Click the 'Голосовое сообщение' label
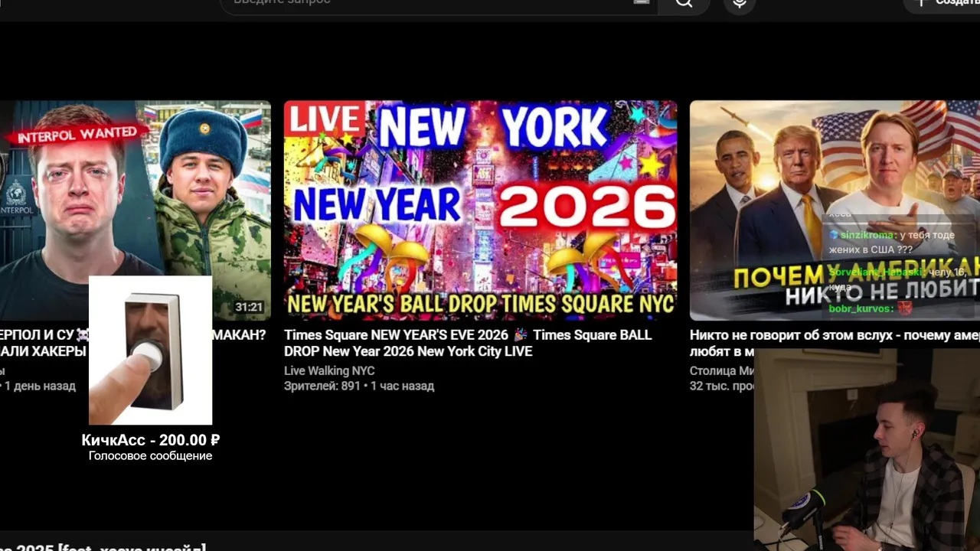This screenshot has height=551, width=980. coord(150,456)
